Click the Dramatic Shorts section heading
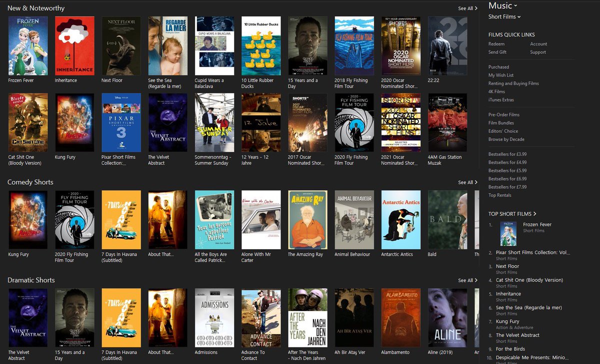The width and height of the screenshot is (600, 364). pos(31,280)
